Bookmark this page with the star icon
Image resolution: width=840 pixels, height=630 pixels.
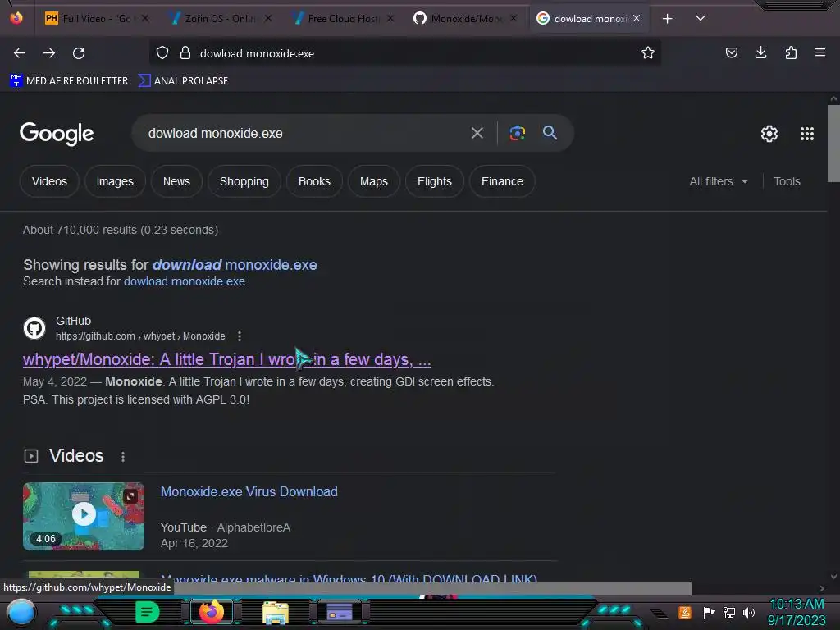click(648, 52)
